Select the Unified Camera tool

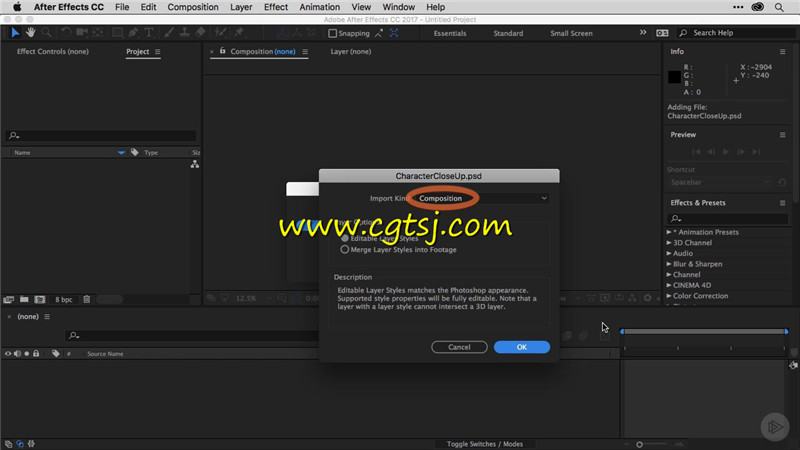click(x=82, y=33)
